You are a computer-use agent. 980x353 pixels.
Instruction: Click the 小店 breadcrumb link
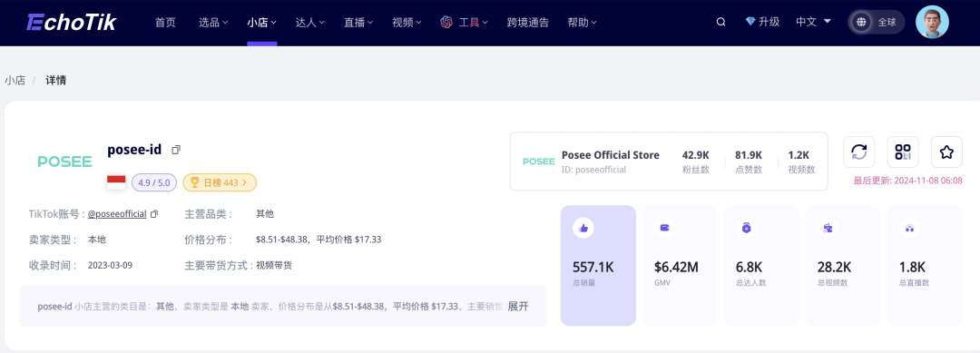tap(15, 80)
